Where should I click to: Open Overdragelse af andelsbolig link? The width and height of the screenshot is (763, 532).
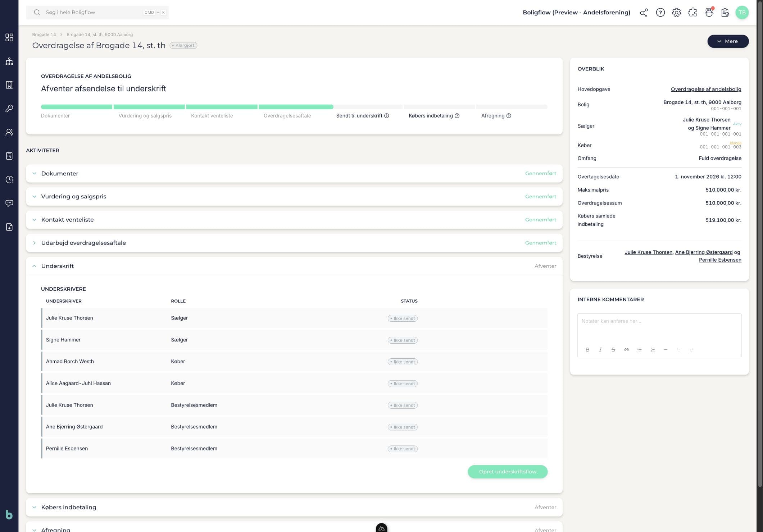click(x=706, y=89)
